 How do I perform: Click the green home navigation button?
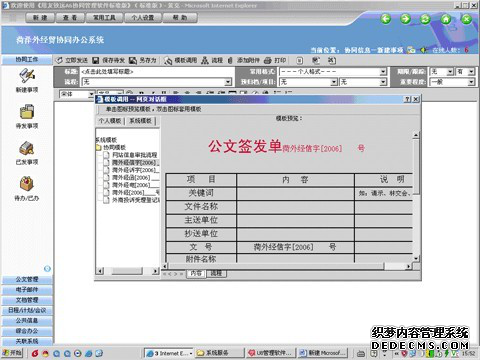point(446,19)
